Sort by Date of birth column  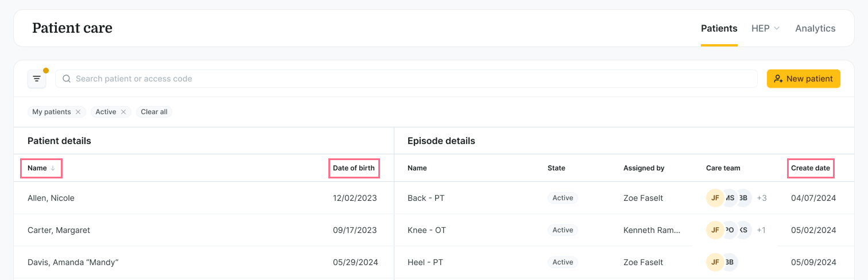[354, 168]
